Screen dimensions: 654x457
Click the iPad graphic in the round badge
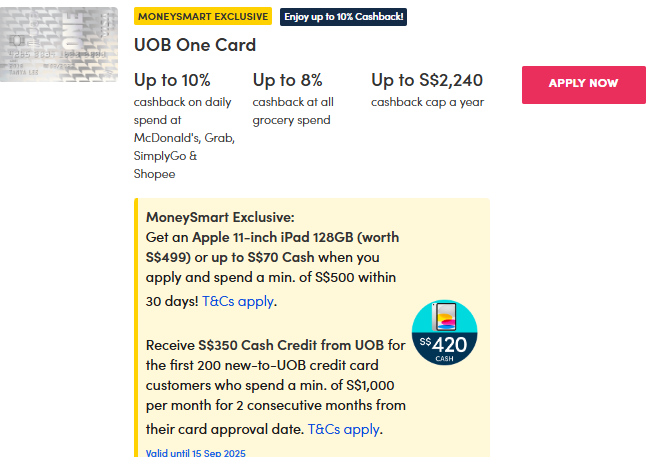pyautogui.click(x=444, y=319)
